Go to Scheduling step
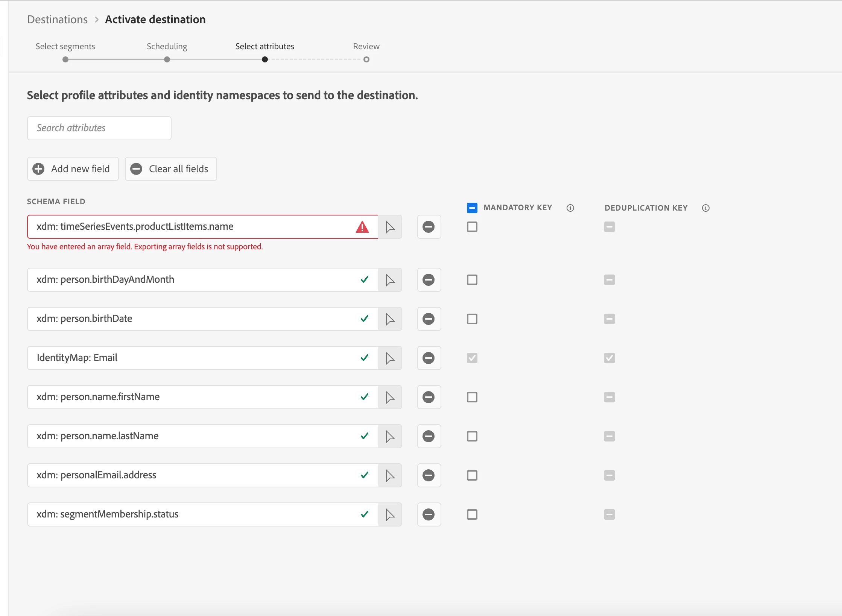842x616 pixels. tap(167, 47)
